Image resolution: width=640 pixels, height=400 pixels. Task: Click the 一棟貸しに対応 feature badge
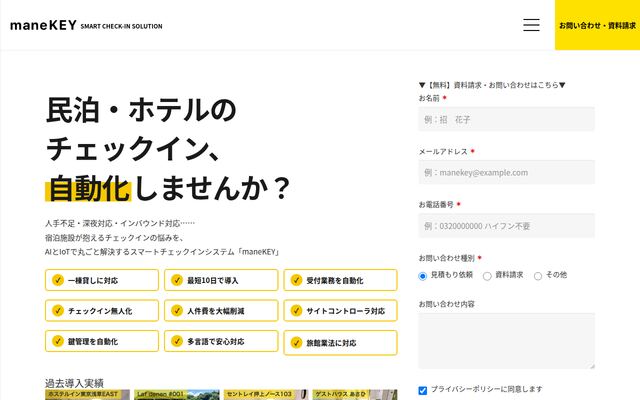[x=102, y=280]
